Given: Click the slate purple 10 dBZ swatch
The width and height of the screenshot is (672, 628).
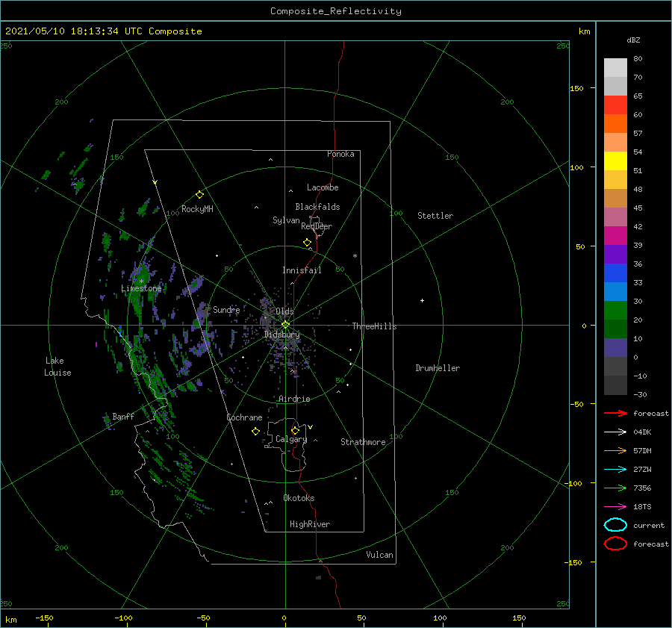Looking at the screenshot, I should click(615, 348).
